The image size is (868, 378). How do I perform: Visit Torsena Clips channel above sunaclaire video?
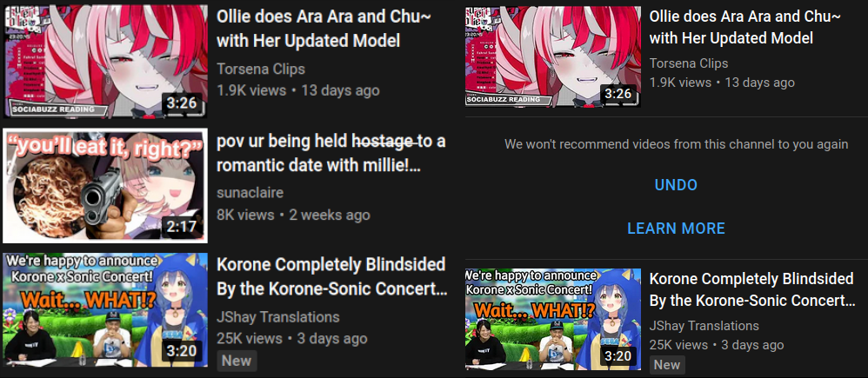[261, 70]
